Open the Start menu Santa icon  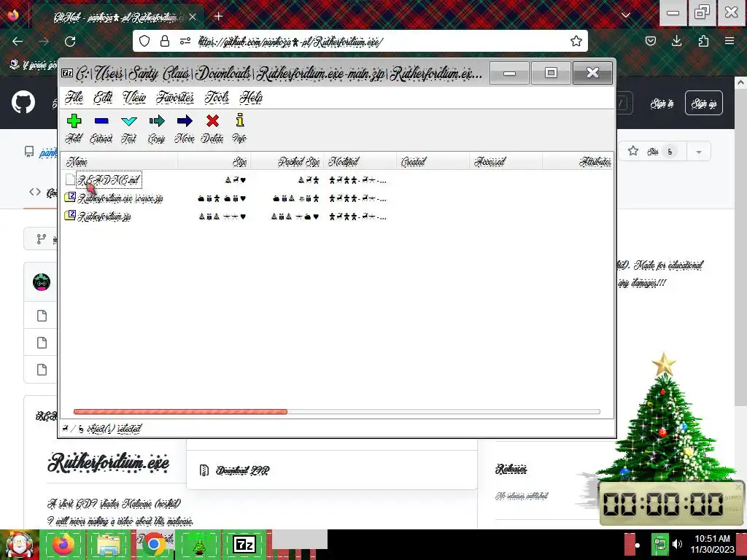[19, 545]
